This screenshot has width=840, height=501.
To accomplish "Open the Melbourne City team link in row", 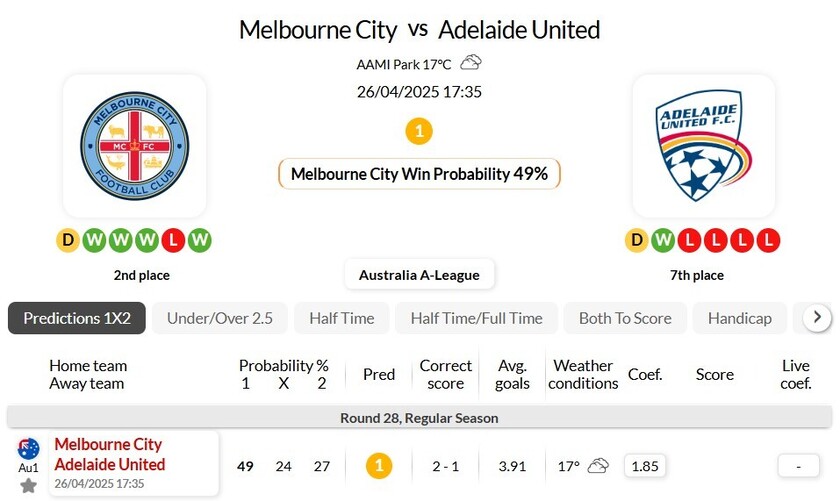I will (108, 444).
